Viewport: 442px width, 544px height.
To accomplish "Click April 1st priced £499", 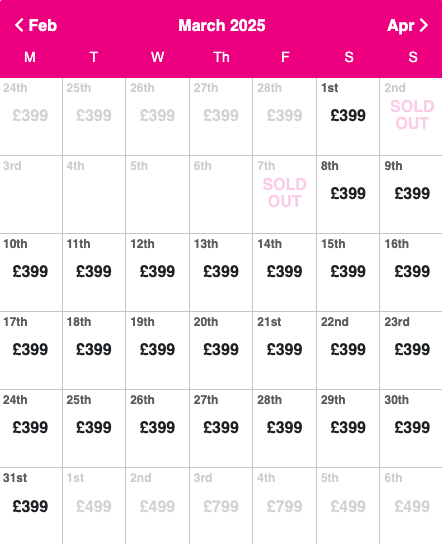I will pos(94,506).
